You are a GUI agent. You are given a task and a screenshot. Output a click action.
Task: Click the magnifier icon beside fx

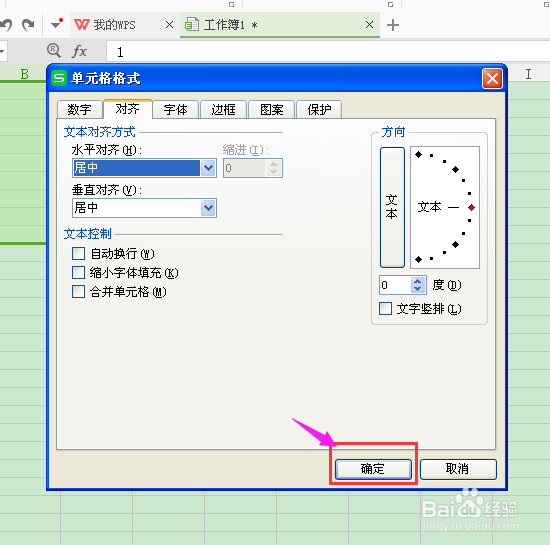click(x=54, y=51)
